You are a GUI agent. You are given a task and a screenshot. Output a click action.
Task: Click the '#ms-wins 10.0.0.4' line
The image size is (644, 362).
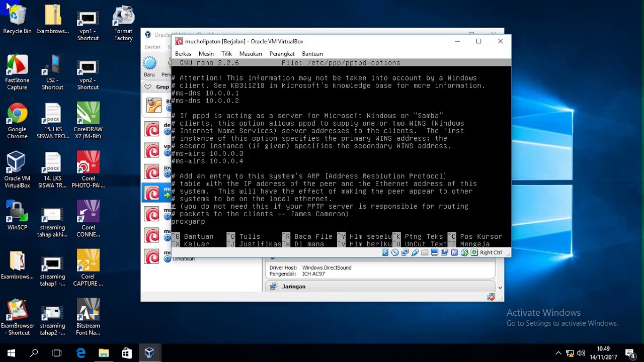coord(207,161)
